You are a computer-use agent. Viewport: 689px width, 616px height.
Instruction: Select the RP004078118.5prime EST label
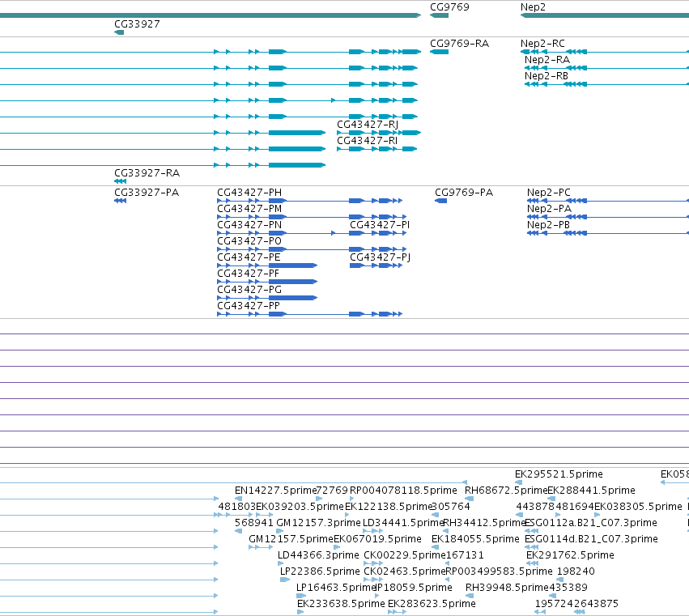[x=403, y=491]
